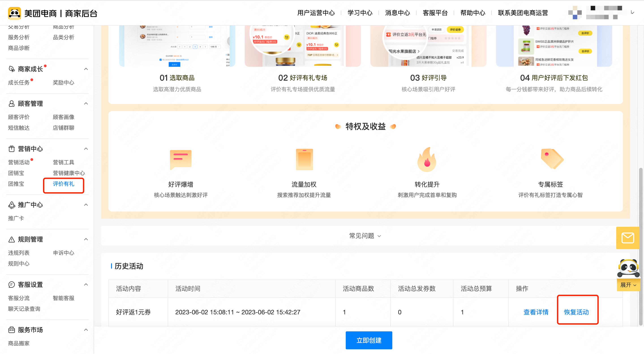The image size is (644, 354).
Task: Click the 查看详情 link
Action: (536, 312)
